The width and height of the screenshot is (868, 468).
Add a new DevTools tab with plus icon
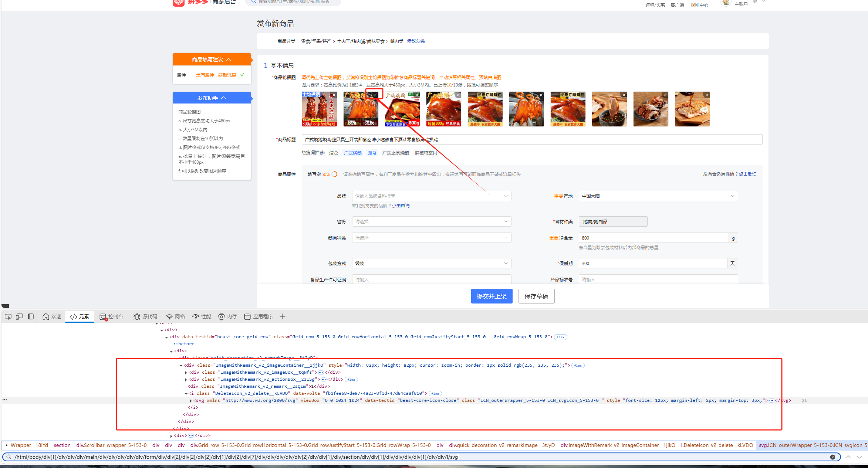283,316
